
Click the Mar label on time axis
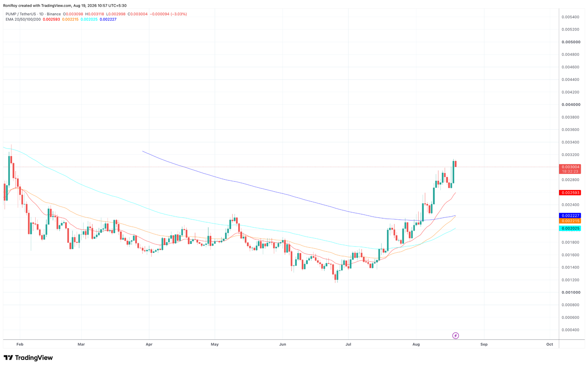pos(81,344)
